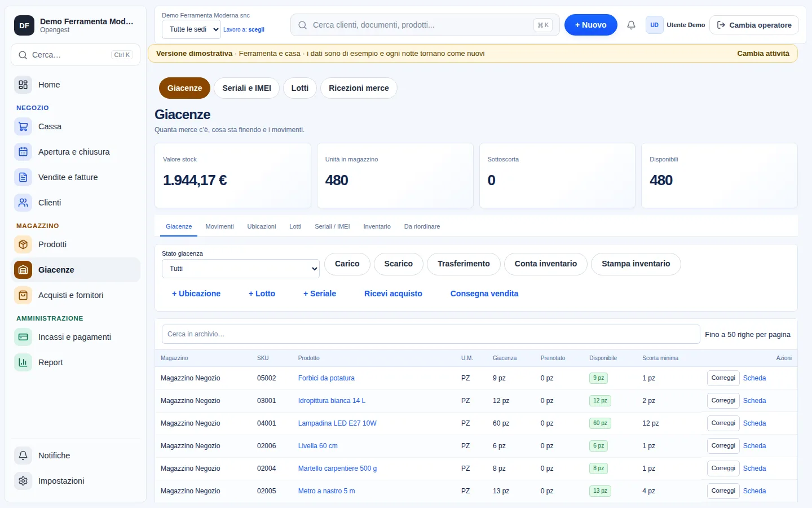Image resolution: width=812 pixels, height=508 pixels.
Task: Switch to Seriali e IMEI pill tab
Action: coord(246,88)
